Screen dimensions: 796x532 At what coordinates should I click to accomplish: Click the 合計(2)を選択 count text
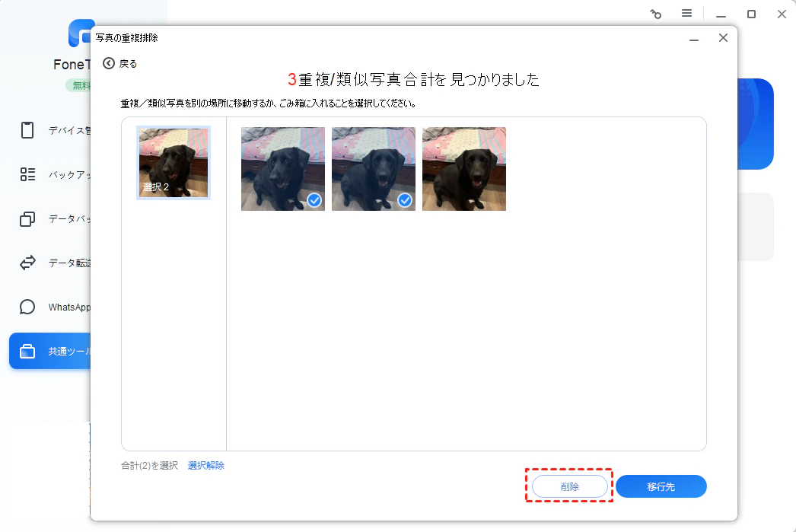(x=149, y=466)
